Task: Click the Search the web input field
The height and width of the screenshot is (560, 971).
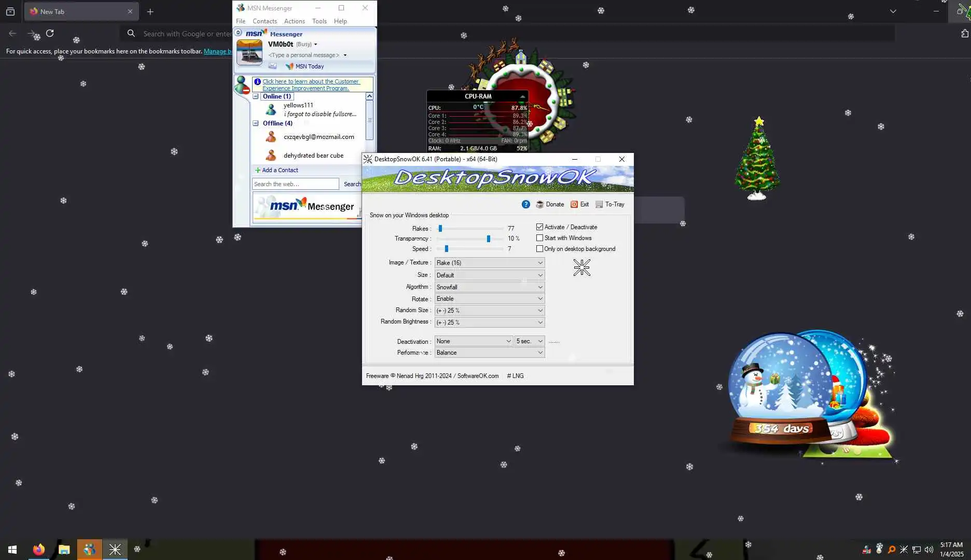Action: point(295,184)
